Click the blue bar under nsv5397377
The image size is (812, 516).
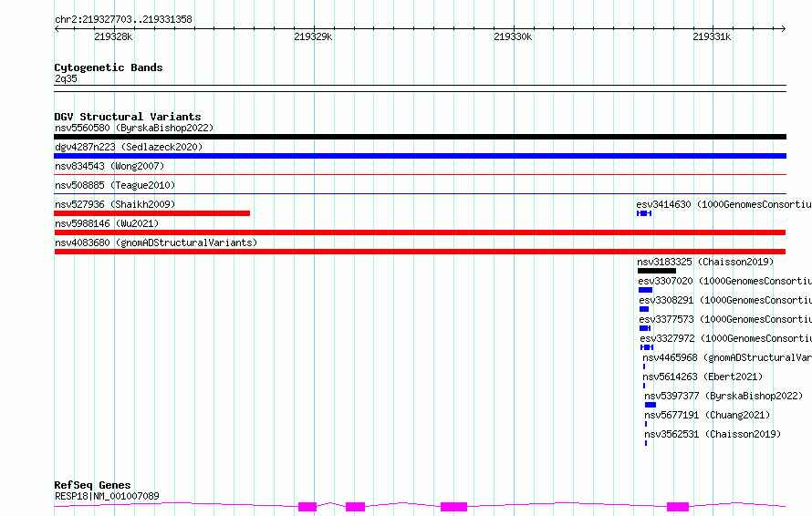coord(651,405)
